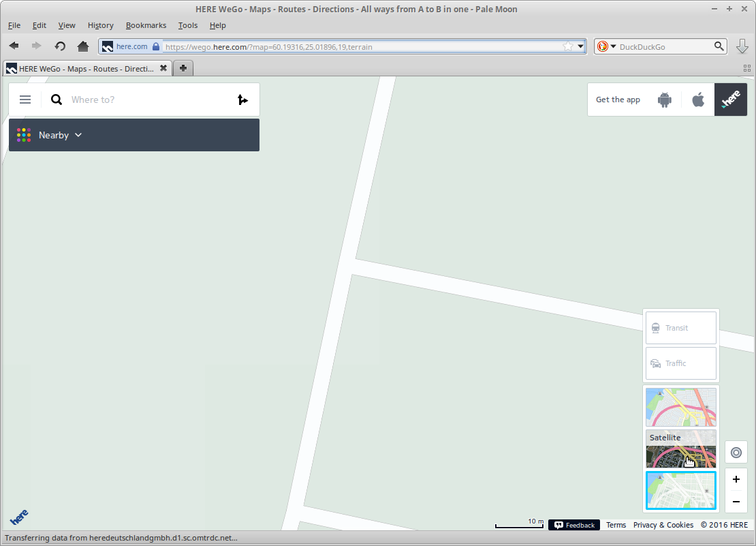
Task: Zoom out of the map
Action: [736, 502]
